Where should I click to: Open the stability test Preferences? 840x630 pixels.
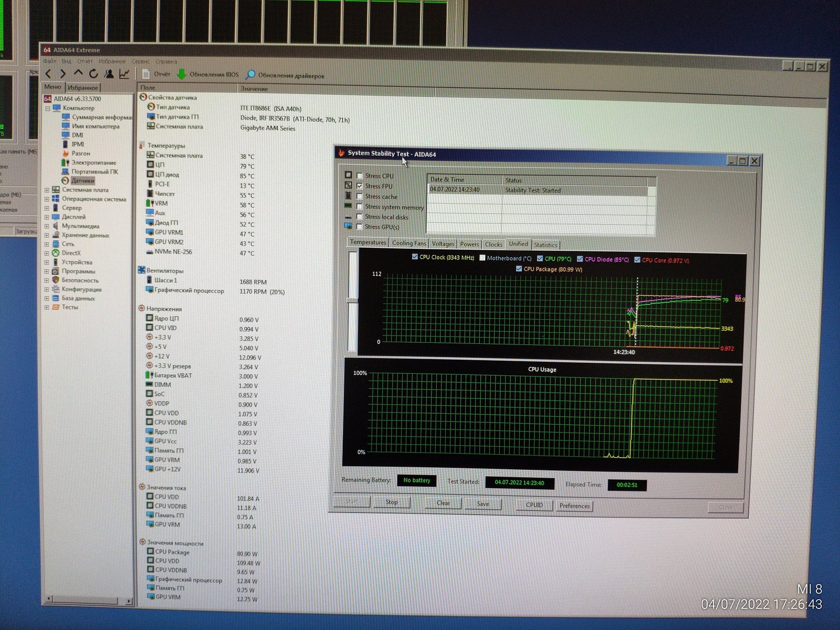pyautogui.click(x=574, y=506)
